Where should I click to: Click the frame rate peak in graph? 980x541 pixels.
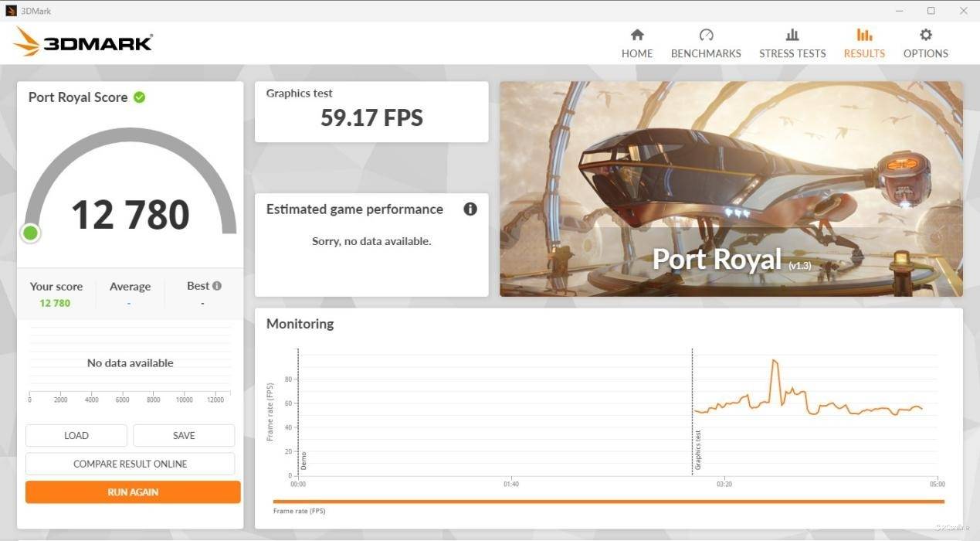[x=774, y=360]
